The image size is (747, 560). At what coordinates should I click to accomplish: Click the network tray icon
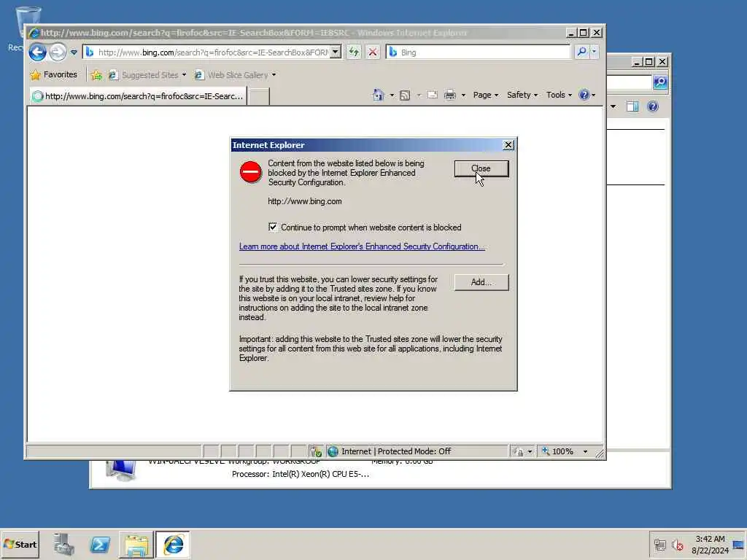659,545
